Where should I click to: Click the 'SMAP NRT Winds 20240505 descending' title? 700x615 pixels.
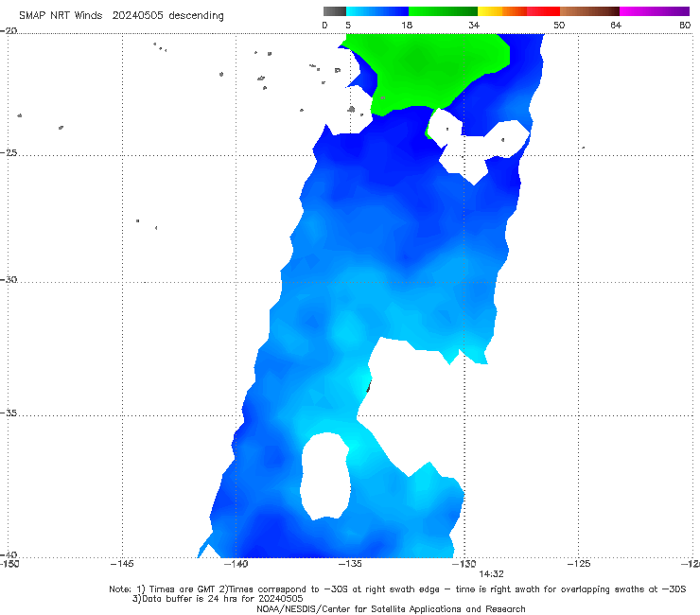coord(121,16)
